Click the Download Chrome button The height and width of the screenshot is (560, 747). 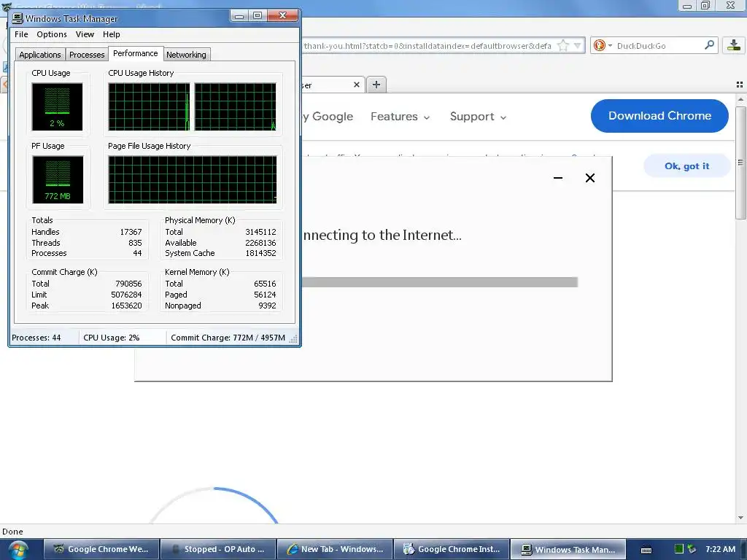[x=659, y=116]
